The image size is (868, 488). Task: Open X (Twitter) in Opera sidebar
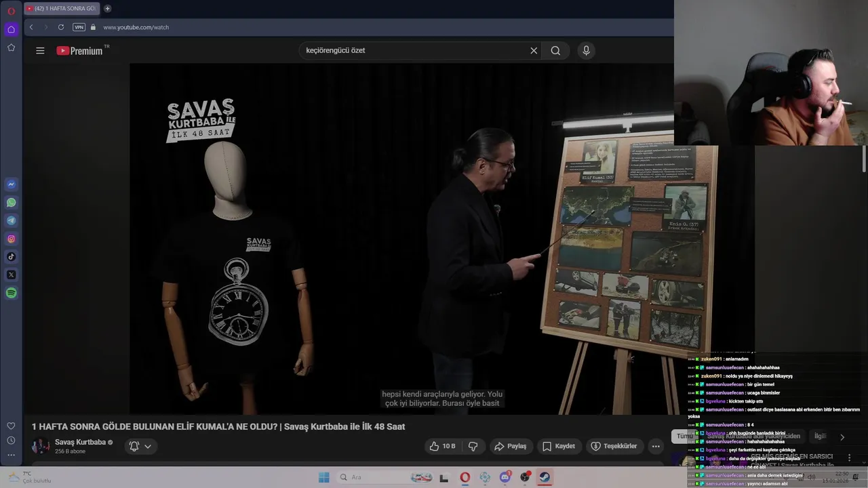tap(11, 274)
